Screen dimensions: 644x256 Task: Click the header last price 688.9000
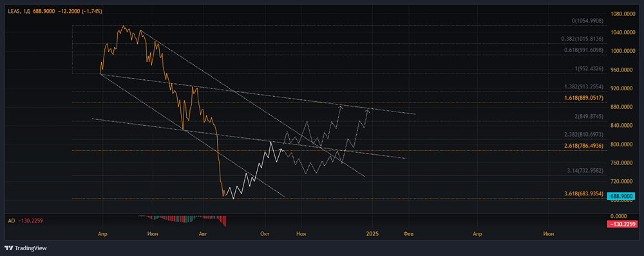click(44, 12)
